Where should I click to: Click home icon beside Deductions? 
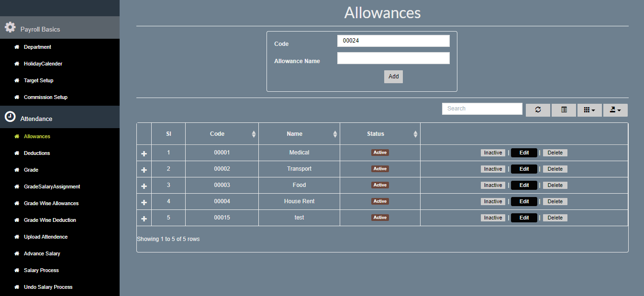17,153
